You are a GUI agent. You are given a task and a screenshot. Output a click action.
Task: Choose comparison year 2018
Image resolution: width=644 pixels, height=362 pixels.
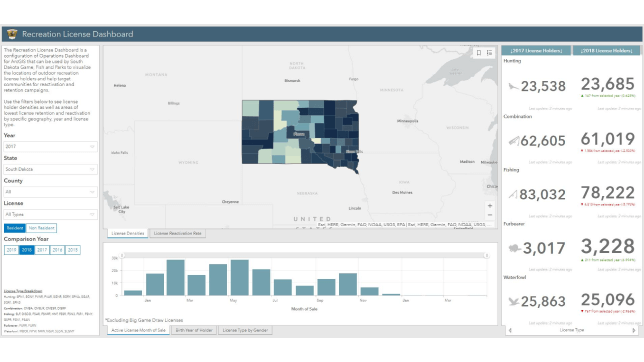[27, 250]
